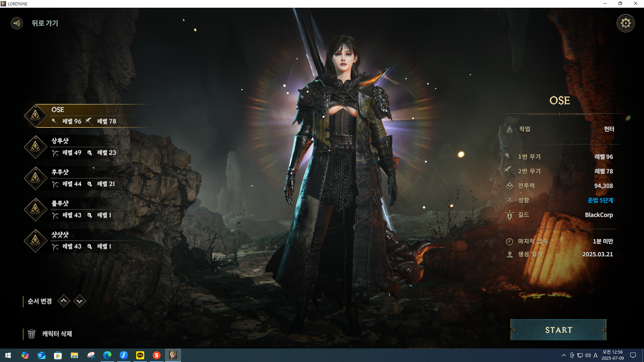This screenshot has width=644, height=362.
Task: Click the 헌터 class value
Action: pyautogui.click(x=609, y=129)
